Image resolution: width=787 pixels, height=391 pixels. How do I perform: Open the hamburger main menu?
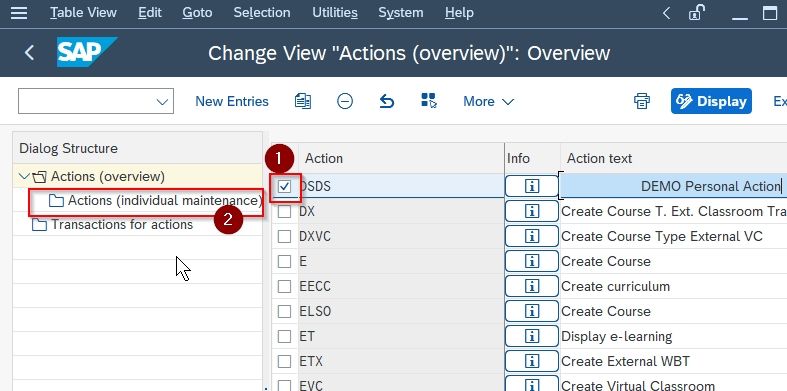coord(19,13)
